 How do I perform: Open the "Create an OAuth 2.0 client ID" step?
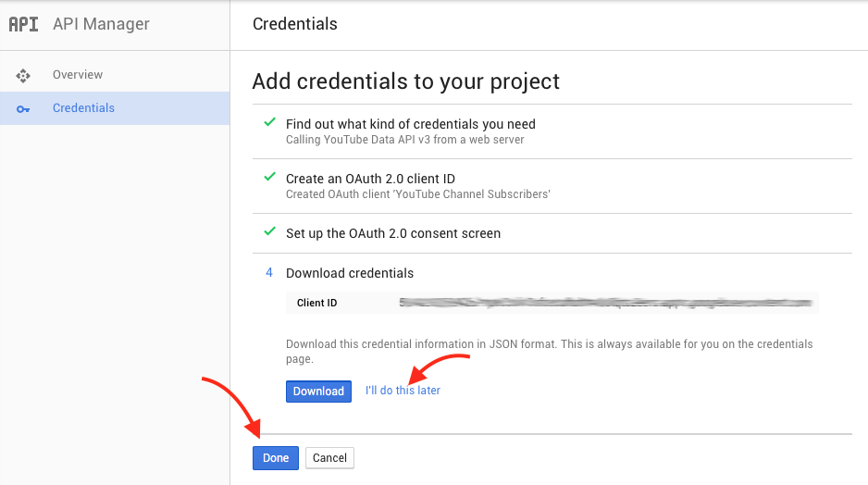click(x=370, y=179)
